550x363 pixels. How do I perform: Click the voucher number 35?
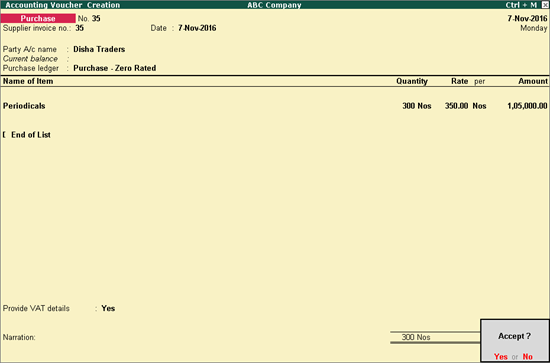(x=96, y=19)
